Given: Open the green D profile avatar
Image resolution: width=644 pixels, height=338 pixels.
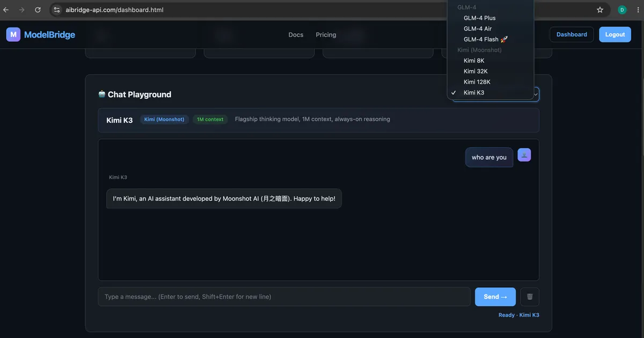Looking at the screenshot, I should click(x=622, y=10).
